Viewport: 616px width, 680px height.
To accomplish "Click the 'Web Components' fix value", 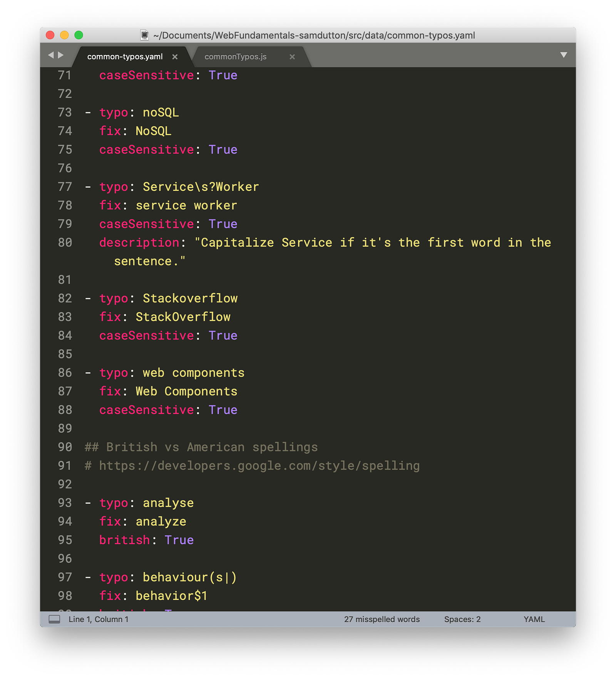I will (x=186, y=391).
